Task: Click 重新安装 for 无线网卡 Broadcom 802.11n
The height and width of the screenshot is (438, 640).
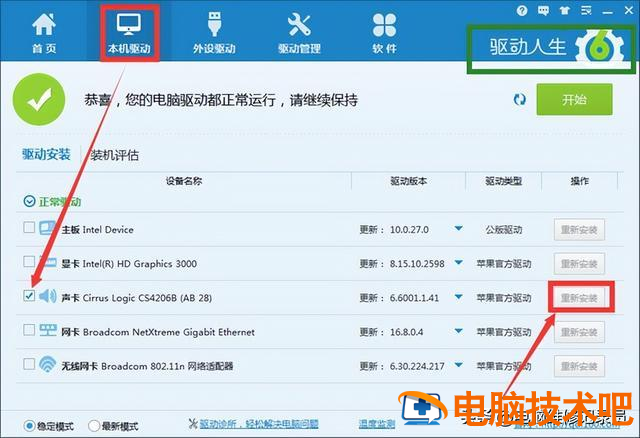Action: click(x=579, y=366)
